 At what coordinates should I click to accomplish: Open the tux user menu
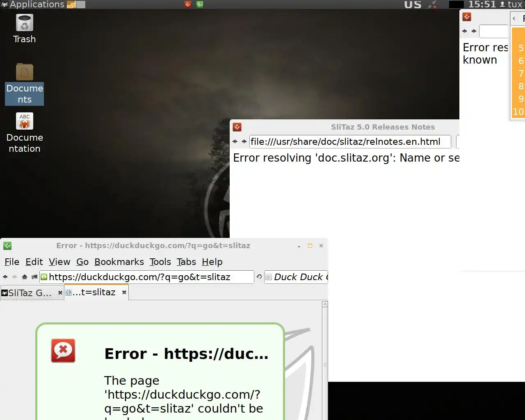pyautogui.click(x=511, y=5)
